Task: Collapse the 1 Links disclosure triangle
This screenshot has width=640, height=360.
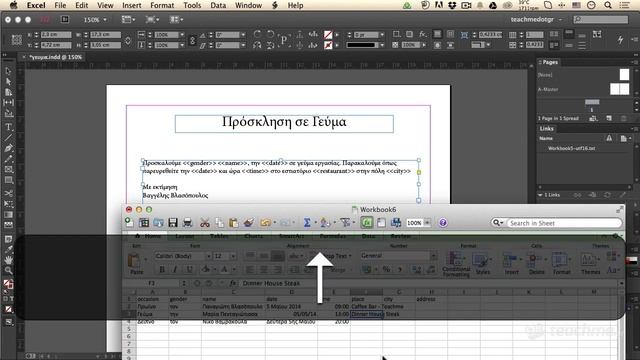Action: (540, 195)
